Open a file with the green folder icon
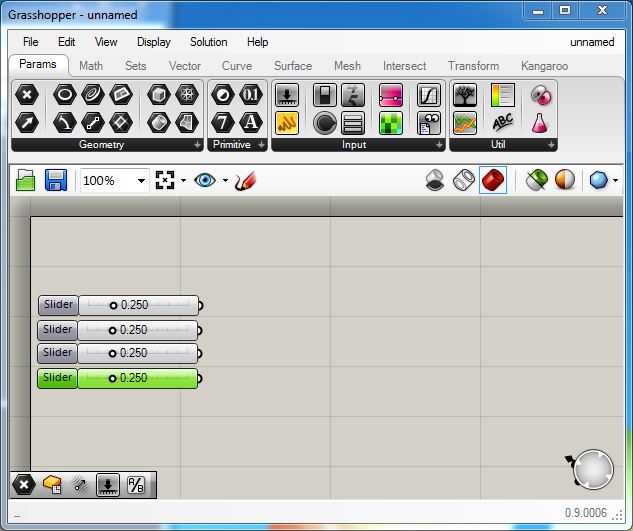Image resolution: width=633 pixels, height=531 pixels. point(25,180)
